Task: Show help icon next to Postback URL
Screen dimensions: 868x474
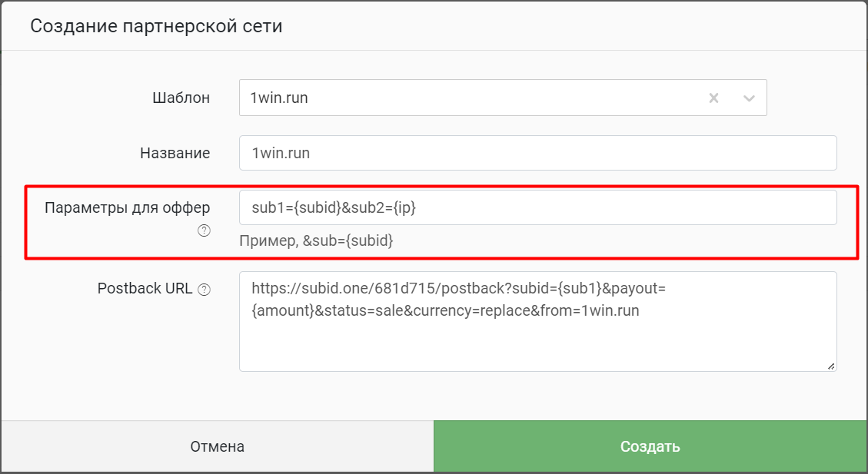Action: 205,290
